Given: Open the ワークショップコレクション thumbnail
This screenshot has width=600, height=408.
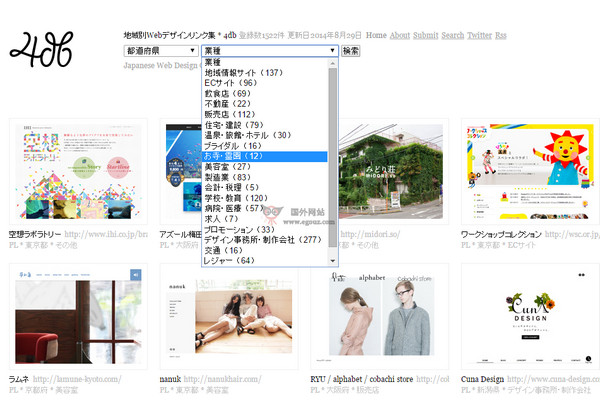Looking at the screenshot, I should [530, 171].
